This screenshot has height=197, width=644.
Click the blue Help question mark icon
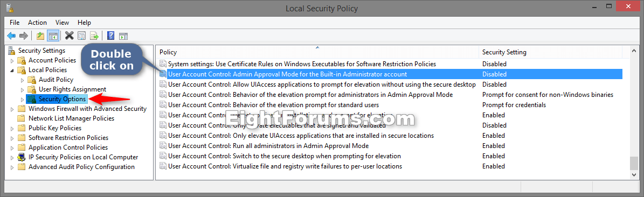point(110,36)
